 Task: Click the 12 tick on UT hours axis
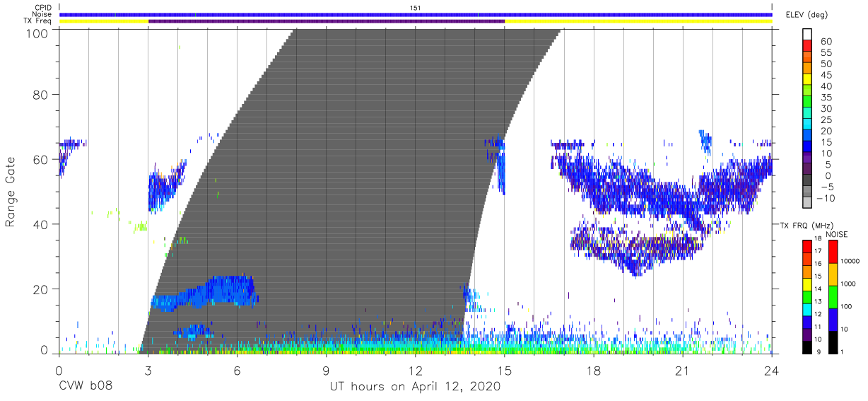[x=416, y=371]
